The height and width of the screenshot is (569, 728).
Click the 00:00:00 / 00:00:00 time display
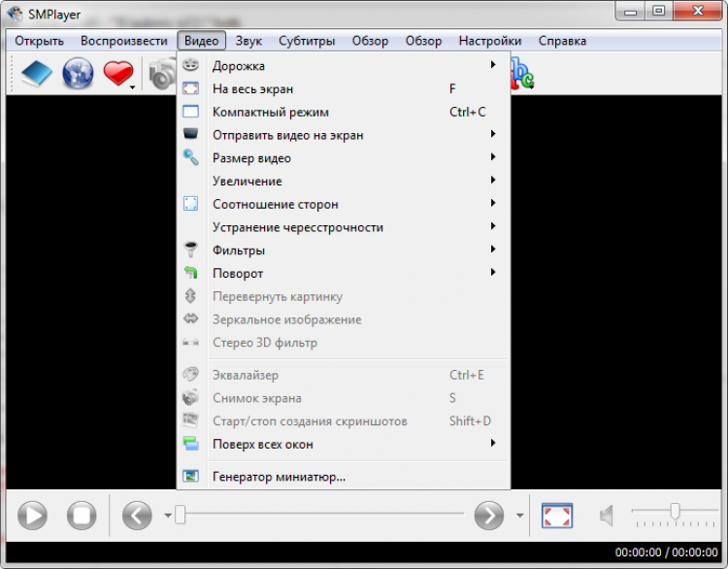pos(666,552)
